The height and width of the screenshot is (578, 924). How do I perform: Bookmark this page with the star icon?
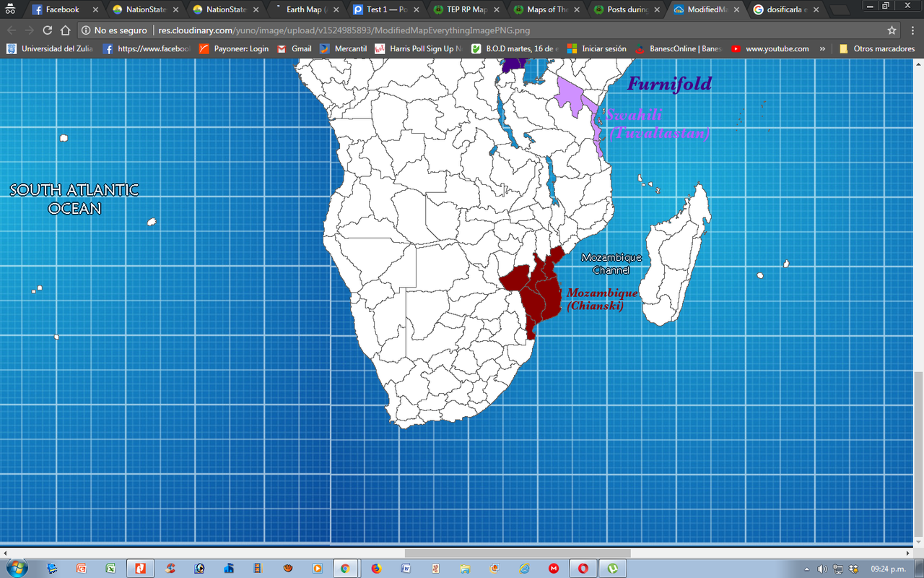[892, 30]
